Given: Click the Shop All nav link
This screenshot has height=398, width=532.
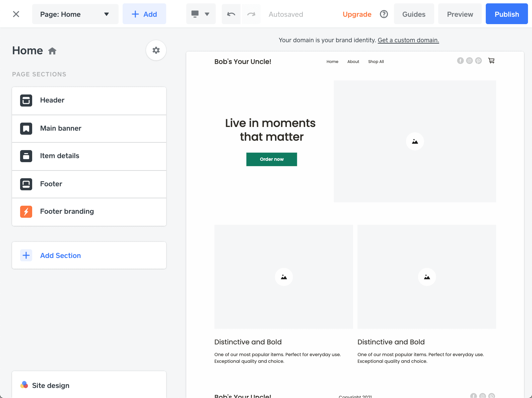Looking at the screenshot, I should (x=376, y=62).
